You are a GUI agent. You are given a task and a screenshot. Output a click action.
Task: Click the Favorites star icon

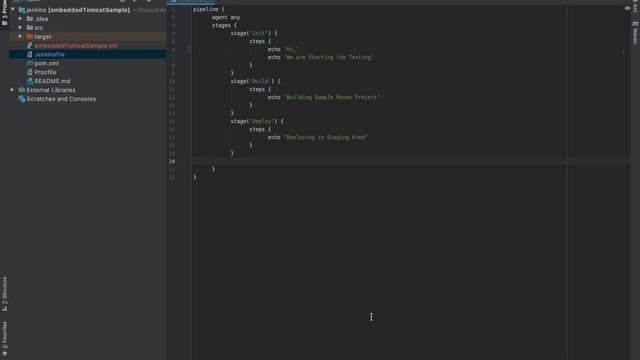pos(4,353)
